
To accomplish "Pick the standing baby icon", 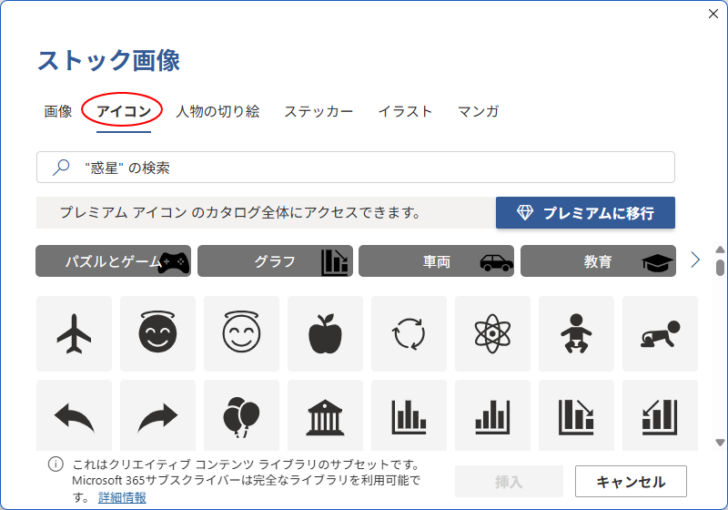I will [576, 333].
